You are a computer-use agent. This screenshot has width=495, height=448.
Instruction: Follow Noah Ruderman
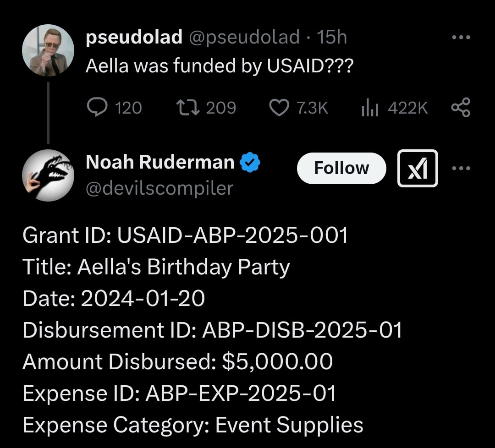pyautogui.click(x=341, y=168)
